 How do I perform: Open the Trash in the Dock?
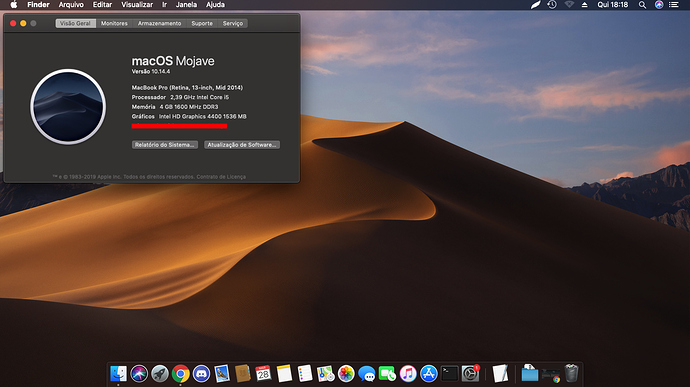pyautogui.click(x=571, y=373)
